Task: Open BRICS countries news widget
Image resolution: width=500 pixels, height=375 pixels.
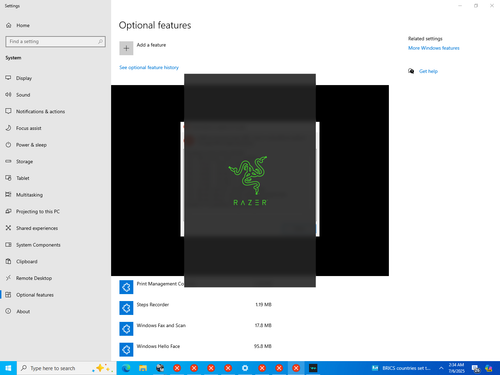Action: 401,368
